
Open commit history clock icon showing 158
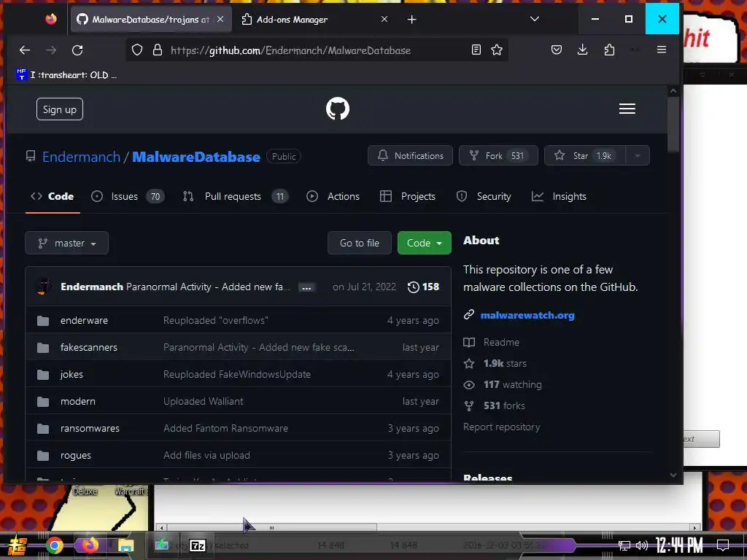(423, 287)
